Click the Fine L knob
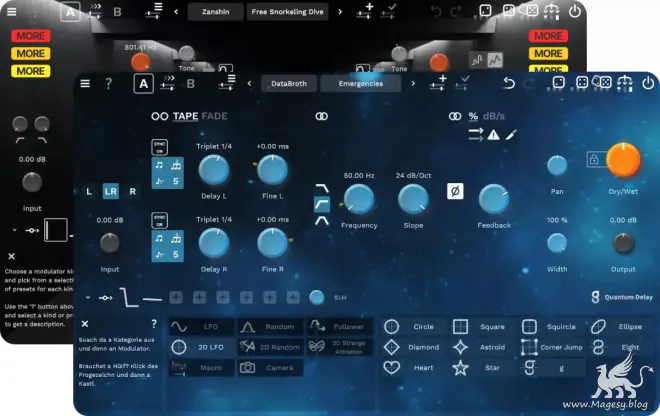Image resolution: width=660 pixels, height=416 pixels. 272,170
